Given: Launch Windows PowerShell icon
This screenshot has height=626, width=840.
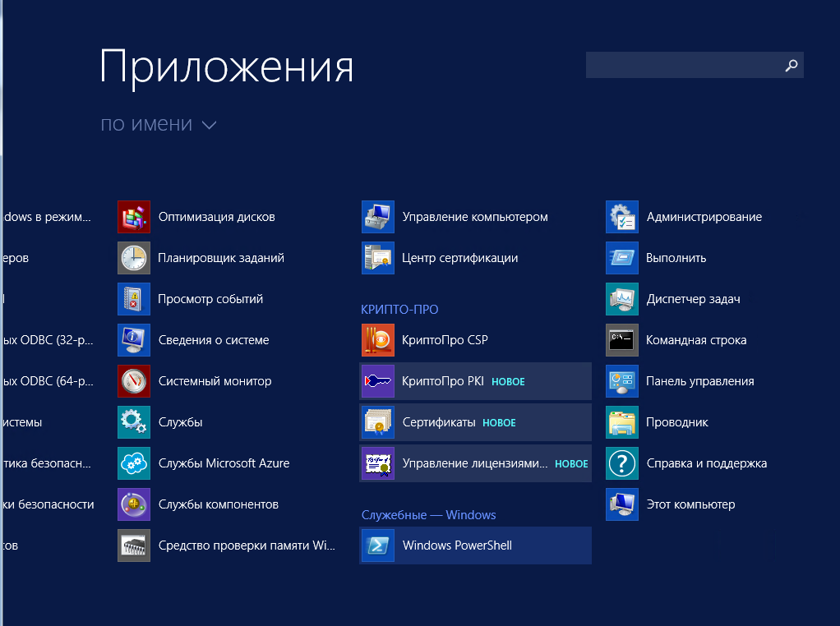Looking at the screenshot, I should (378, 545).
